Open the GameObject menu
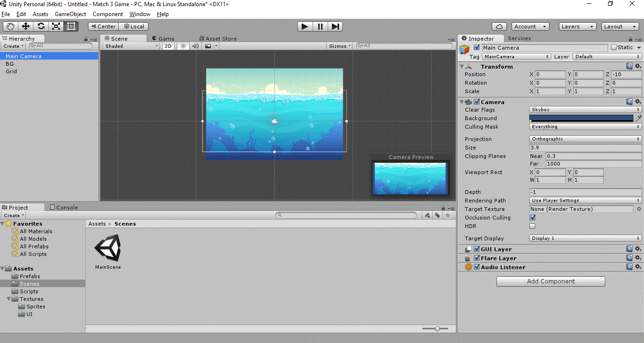This screenshot has width=644, height=343. point(70,14)
